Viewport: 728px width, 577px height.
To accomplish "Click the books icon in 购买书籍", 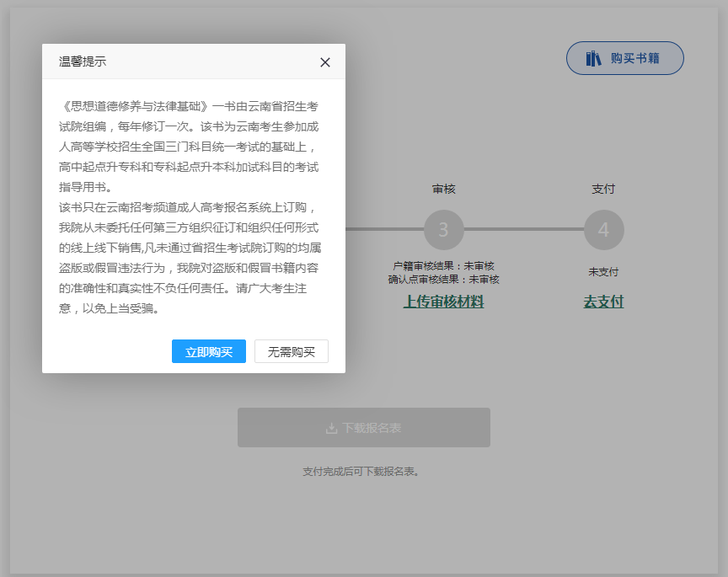I will 593,58.
